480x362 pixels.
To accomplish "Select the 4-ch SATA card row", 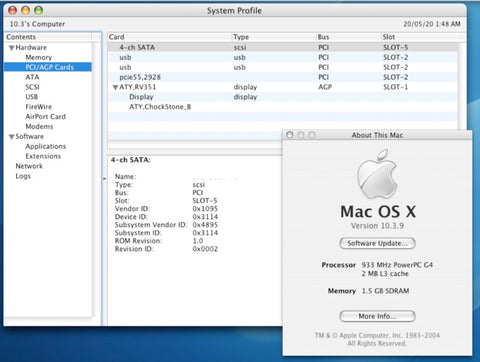I will coord(283,47).
